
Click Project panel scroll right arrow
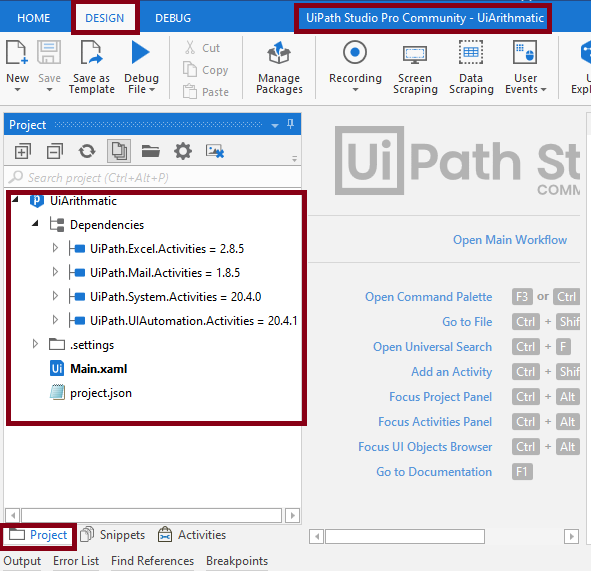(292, 515)
